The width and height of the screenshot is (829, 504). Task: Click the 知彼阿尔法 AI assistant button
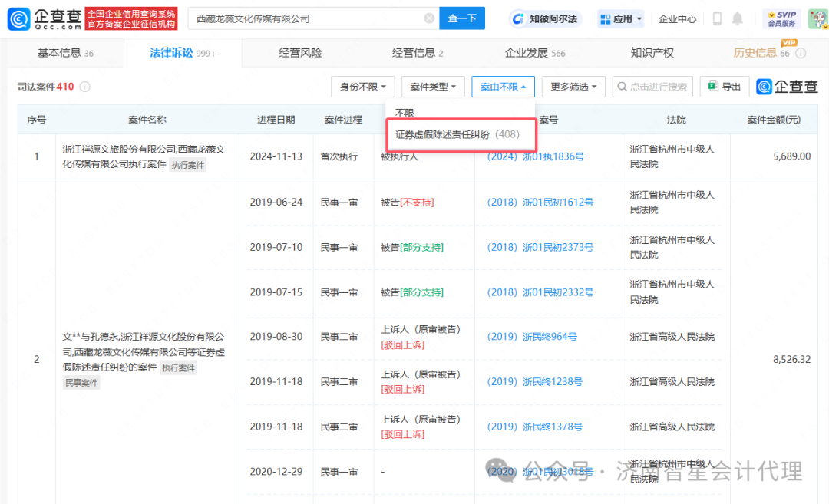[546, 19]
